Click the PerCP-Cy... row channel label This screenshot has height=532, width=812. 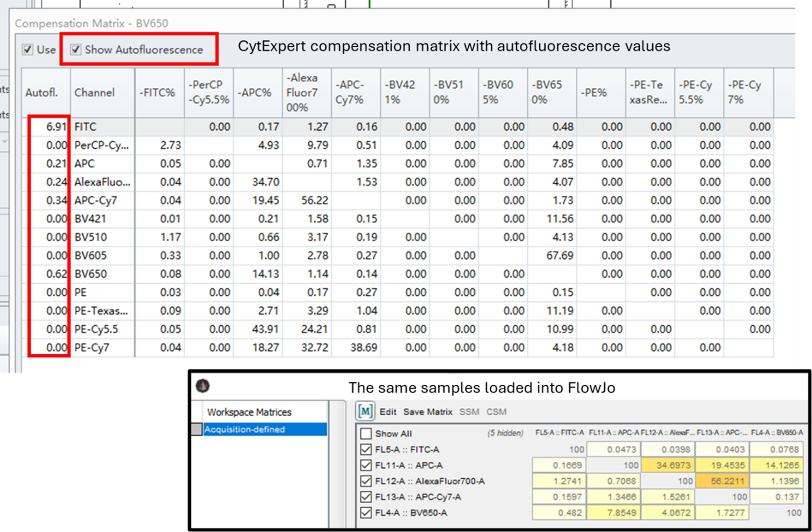101,146
